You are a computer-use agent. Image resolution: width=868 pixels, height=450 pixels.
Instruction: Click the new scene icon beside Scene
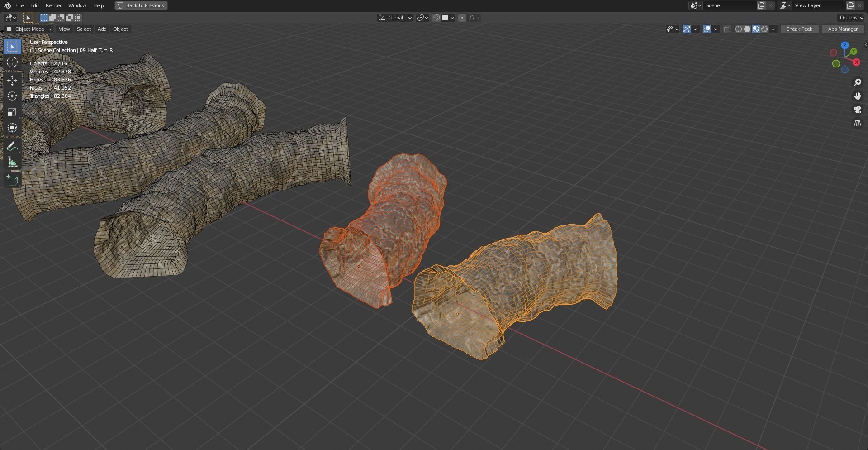(761, 5)
